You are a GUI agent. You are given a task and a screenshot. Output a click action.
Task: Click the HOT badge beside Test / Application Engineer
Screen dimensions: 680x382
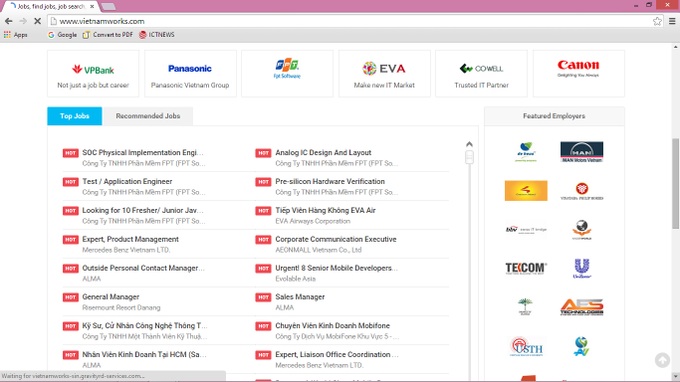coord(70,182)
